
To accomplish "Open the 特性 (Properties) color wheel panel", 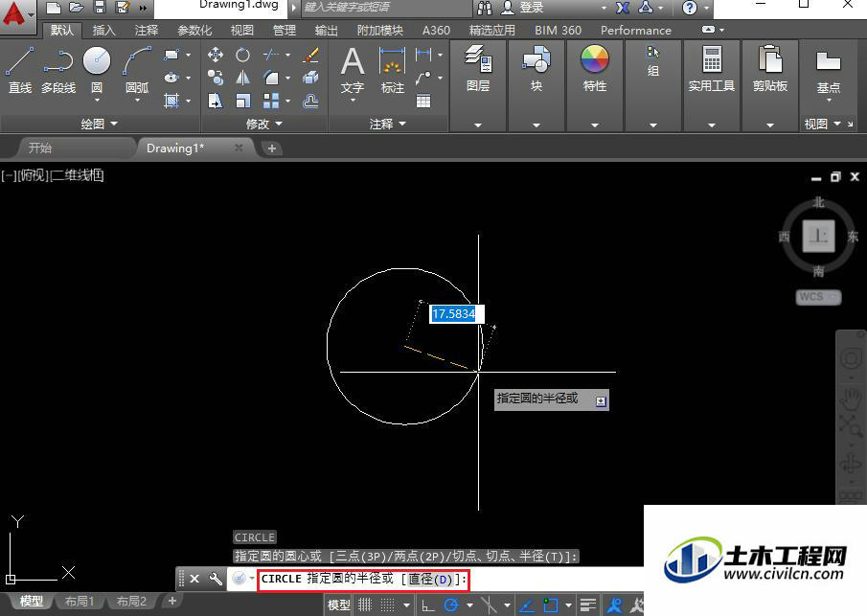I will (595, 69).
